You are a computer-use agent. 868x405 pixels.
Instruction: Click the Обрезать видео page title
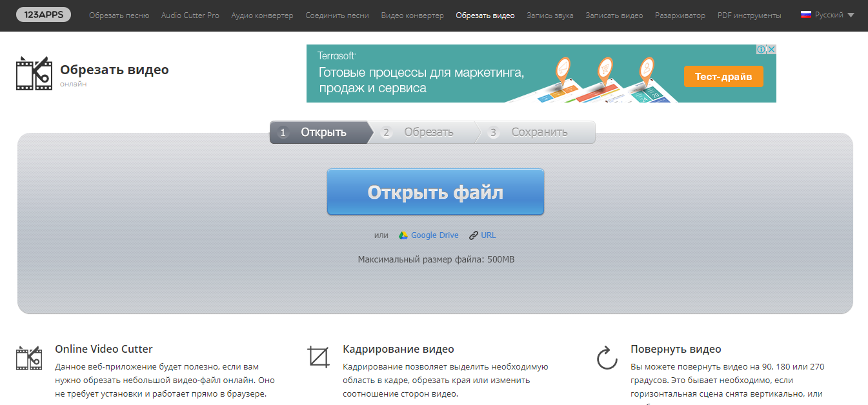(x=114, y=70)
